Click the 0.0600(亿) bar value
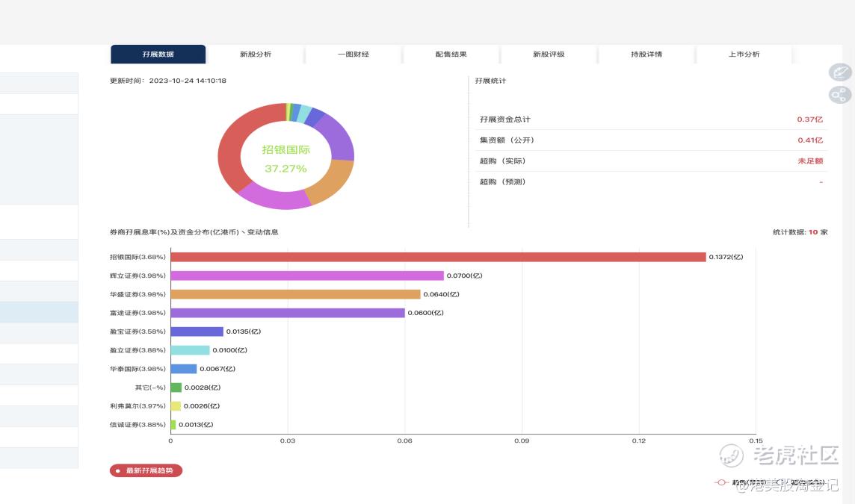 click(426, 313)
